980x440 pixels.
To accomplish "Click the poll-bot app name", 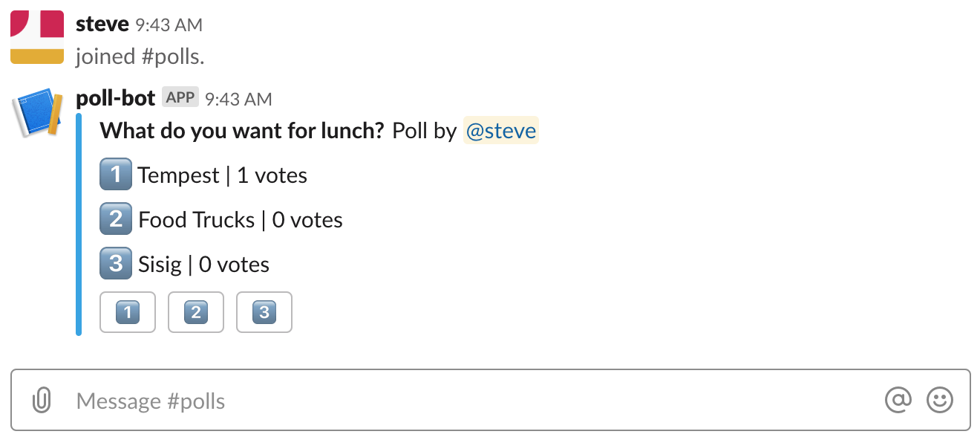I will click(x=116, y=98).
